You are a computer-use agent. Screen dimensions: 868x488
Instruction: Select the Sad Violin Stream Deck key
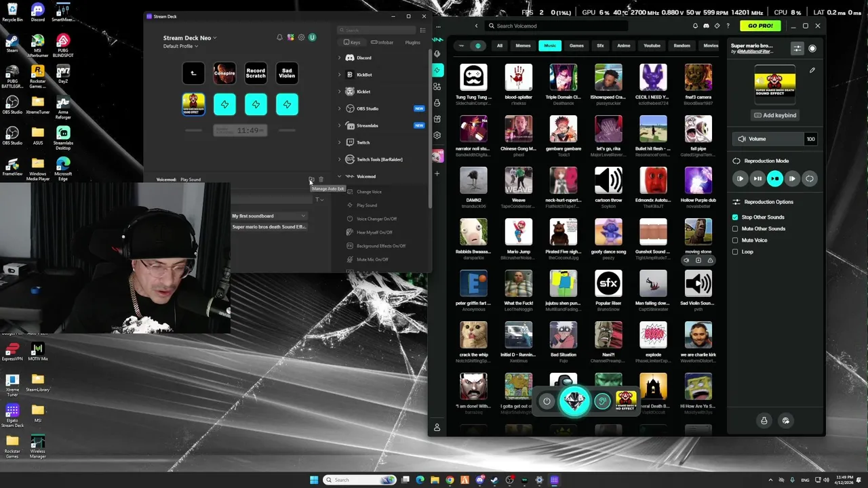287,73
